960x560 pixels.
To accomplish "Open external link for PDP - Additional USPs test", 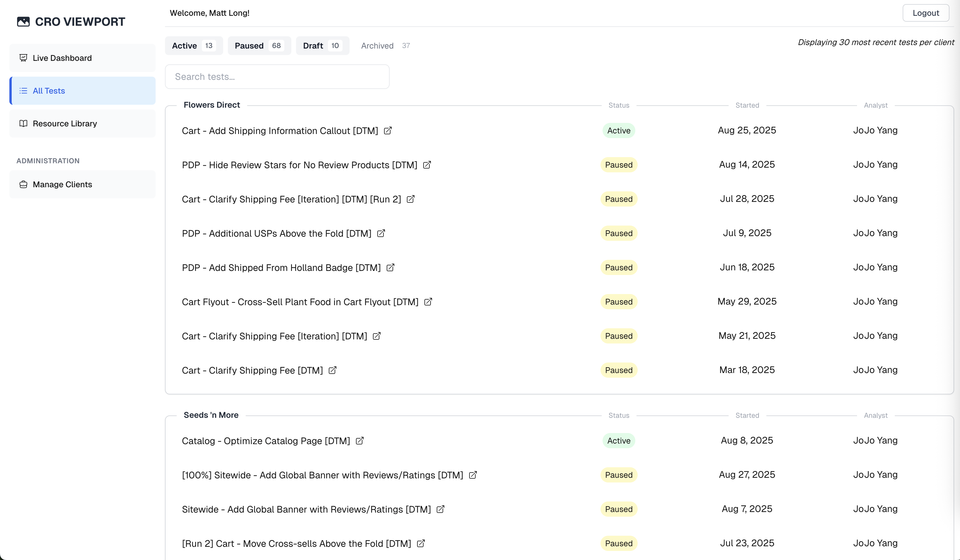I will pos(381,233).
